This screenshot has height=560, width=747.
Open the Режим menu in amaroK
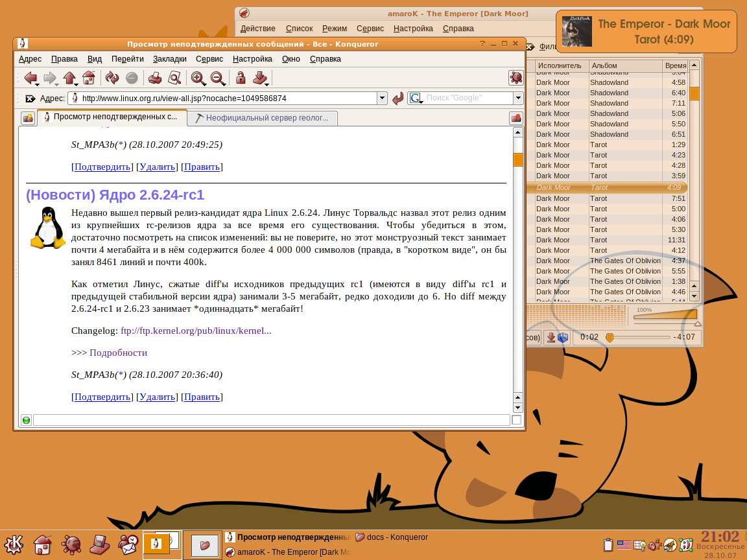point(335,29)
